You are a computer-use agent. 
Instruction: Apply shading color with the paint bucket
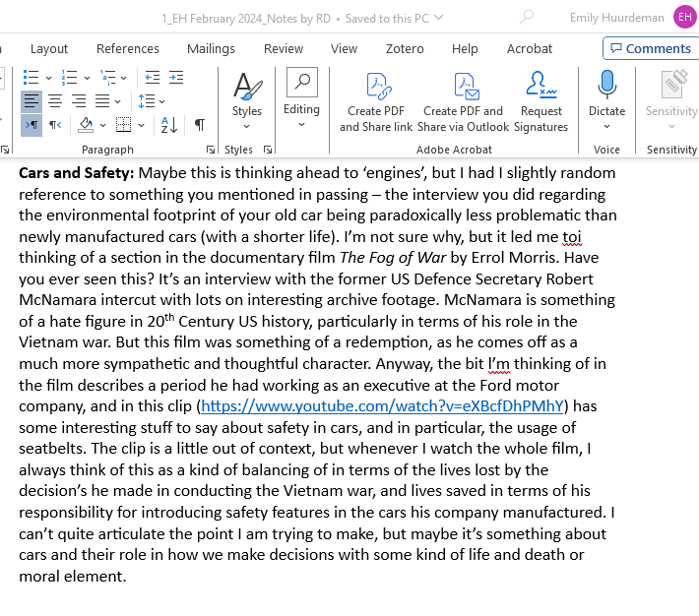click(x=85, y=124)
